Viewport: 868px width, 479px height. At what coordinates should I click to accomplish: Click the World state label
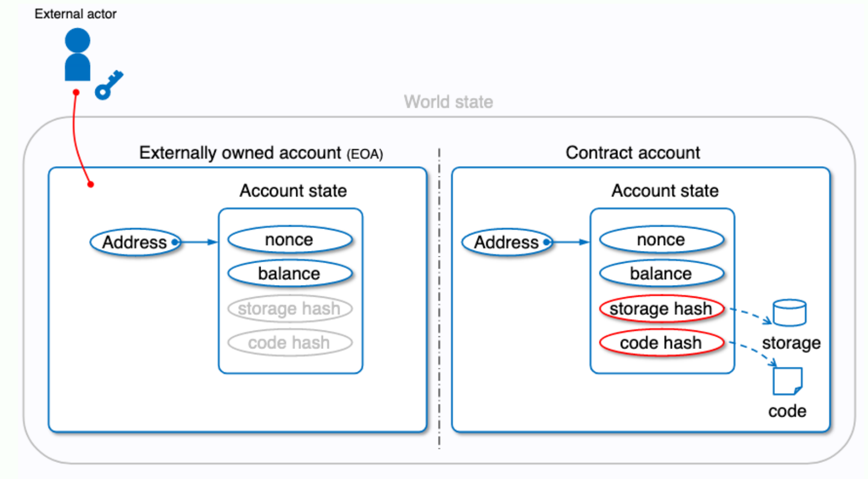(x=448, y=102)
